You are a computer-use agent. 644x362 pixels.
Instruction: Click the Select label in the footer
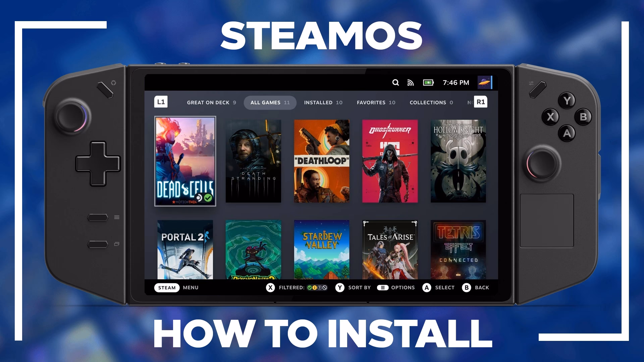(x=445, y=288)
